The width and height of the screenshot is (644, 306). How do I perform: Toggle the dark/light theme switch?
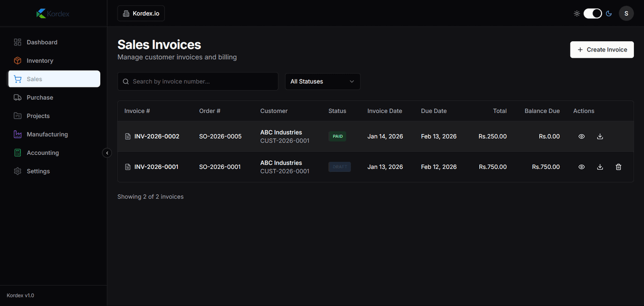click(x=592, y=13)
